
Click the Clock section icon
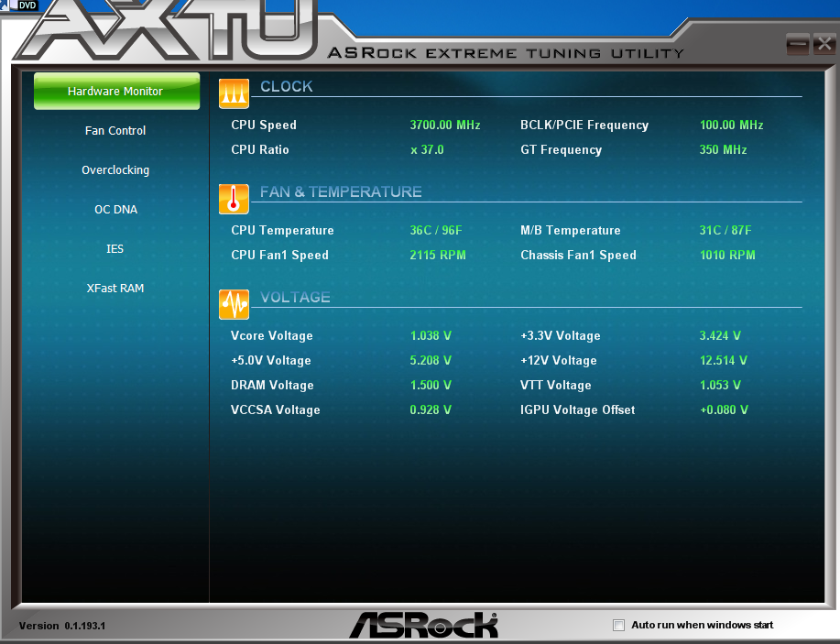[234, 93]
